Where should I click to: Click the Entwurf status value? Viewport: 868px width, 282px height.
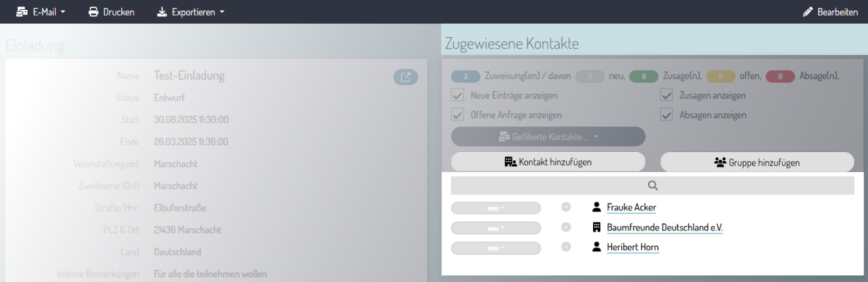pyautogui.click(x=169, y=98)
